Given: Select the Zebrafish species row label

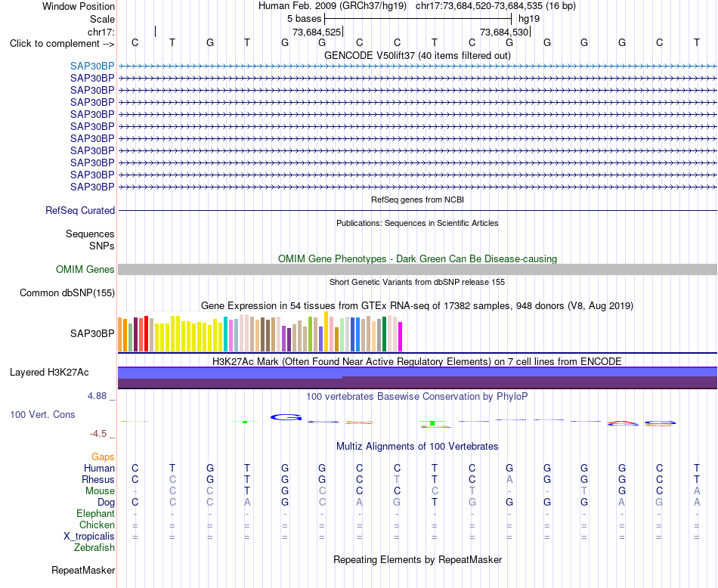Looking at the screenshot, I should [94, 548].
